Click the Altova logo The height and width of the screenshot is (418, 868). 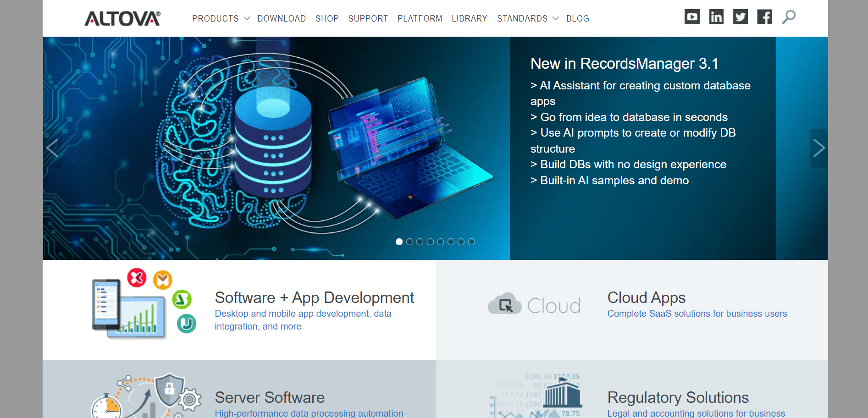[122, 18]
